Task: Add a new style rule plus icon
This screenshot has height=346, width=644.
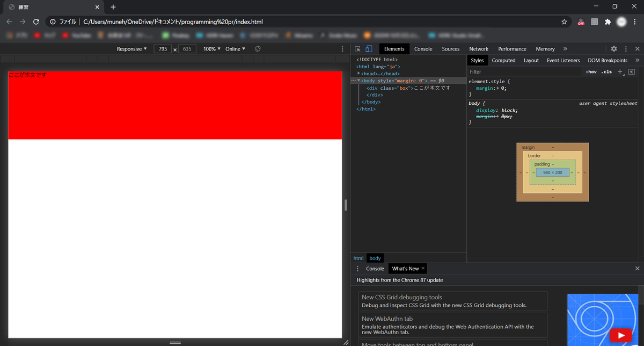Action: [620, 71]
